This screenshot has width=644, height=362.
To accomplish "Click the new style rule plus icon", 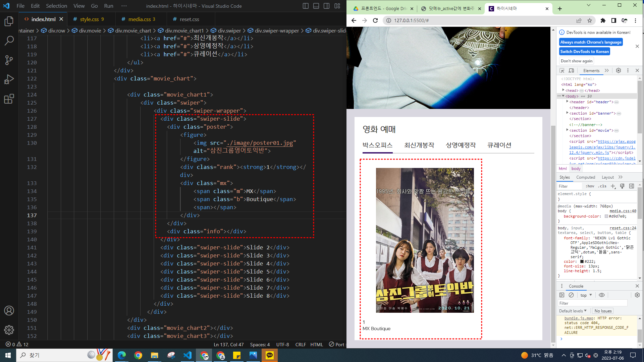I will point(613,186).
